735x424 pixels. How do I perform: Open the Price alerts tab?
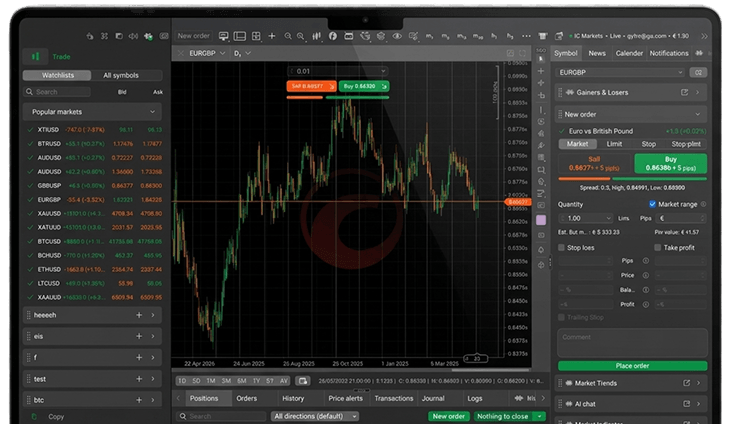click(x=345, y=398)
